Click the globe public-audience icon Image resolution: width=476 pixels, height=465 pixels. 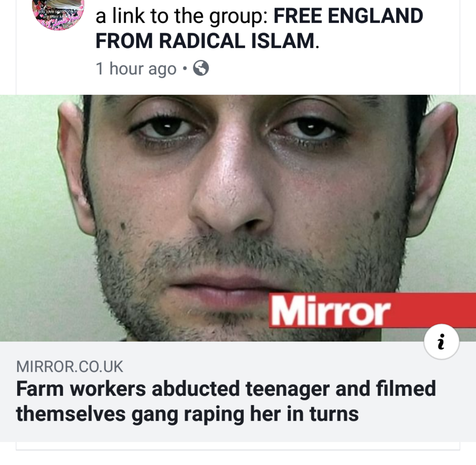pyautogui.click(x=201, y=68)
